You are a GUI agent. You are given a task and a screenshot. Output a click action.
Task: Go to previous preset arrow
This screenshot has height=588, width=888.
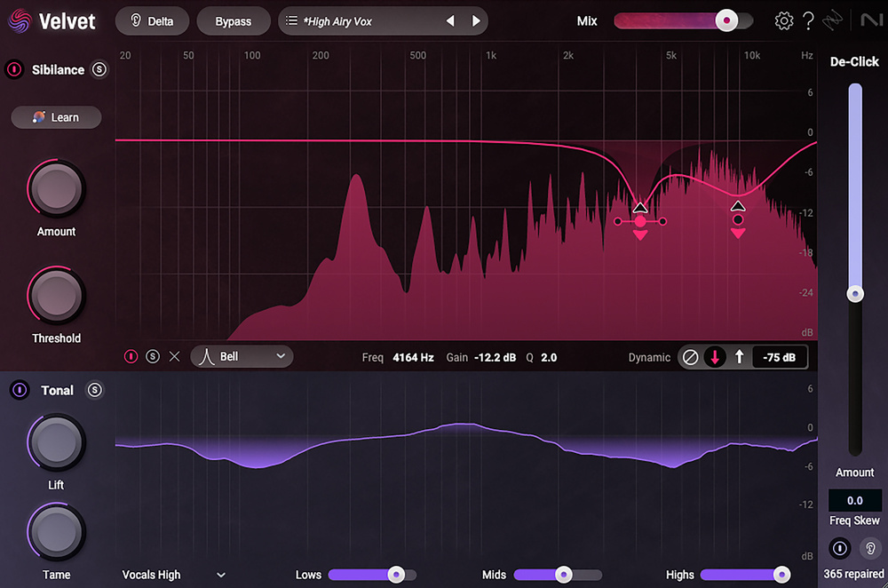pos(450,21)
